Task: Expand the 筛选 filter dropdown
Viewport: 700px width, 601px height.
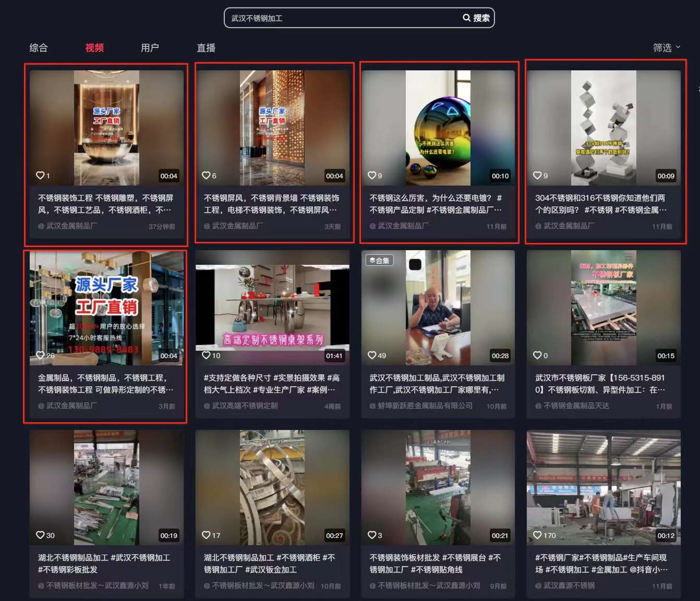Action: 666,47
